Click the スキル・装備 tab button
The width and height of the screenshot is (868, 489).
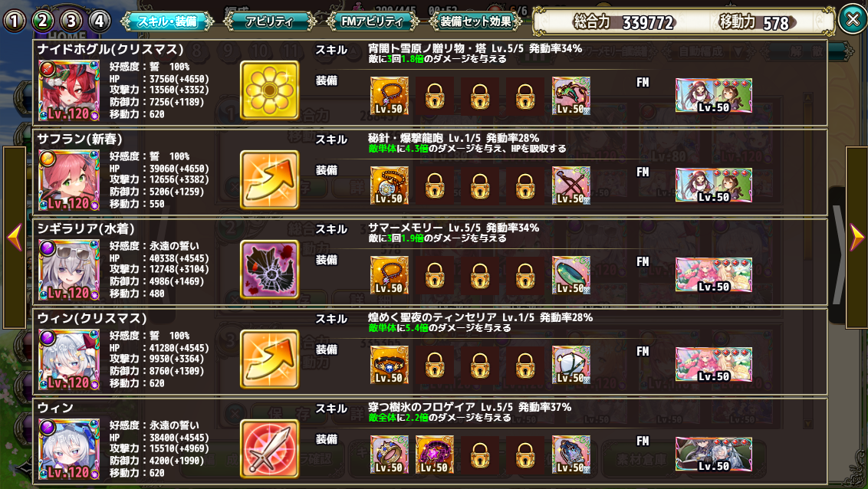coord(167,21)
